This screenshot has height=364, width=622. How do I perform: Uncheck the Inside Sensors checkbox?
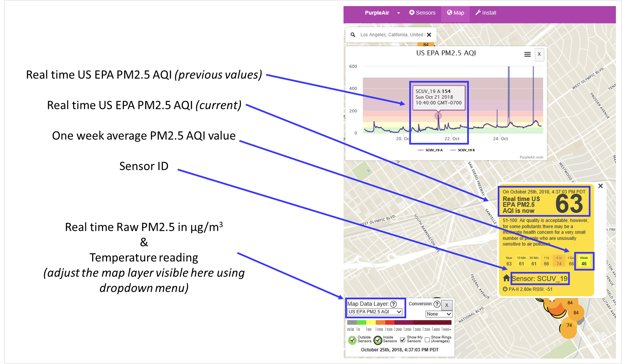tap(378, 340)
